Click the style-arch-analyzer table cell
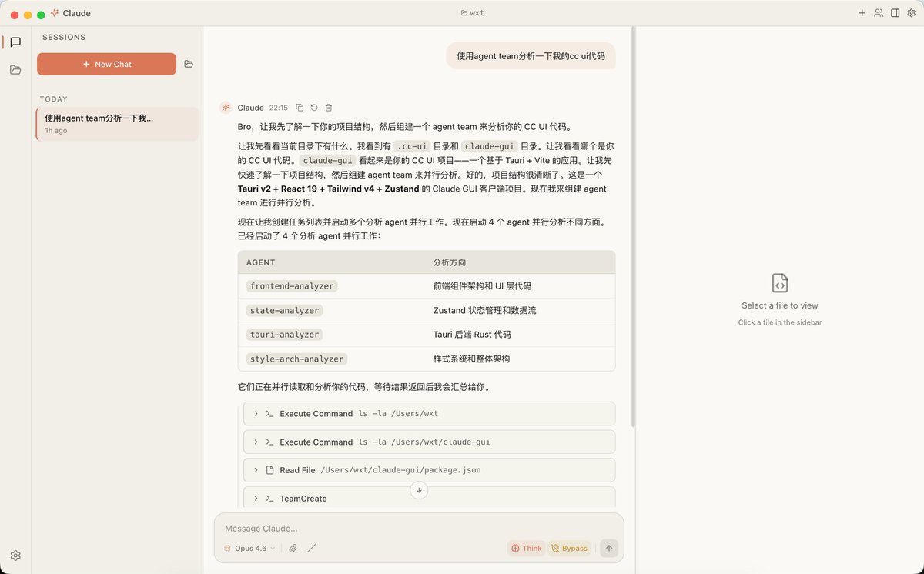The image size is (924, 574). click(x=297, y=359)
